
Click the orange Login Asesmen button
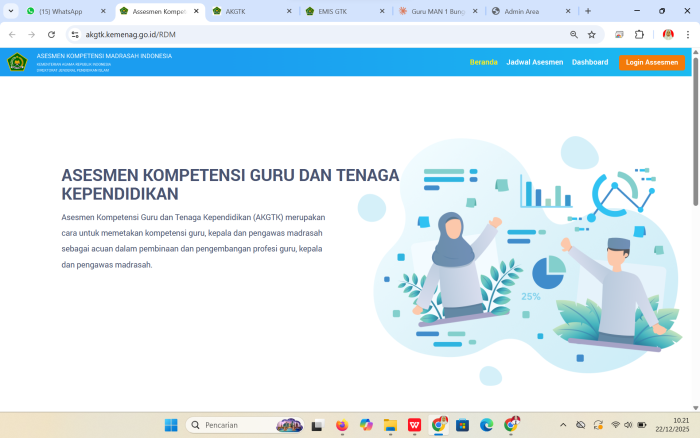click(x=651, y=63)
